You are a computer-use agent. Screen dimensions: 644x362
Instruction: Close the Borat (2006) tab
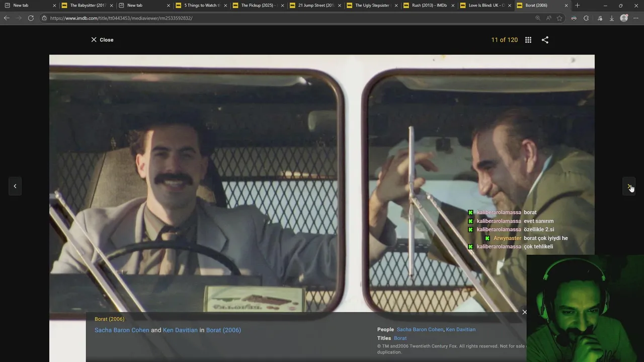click(566, 6)
